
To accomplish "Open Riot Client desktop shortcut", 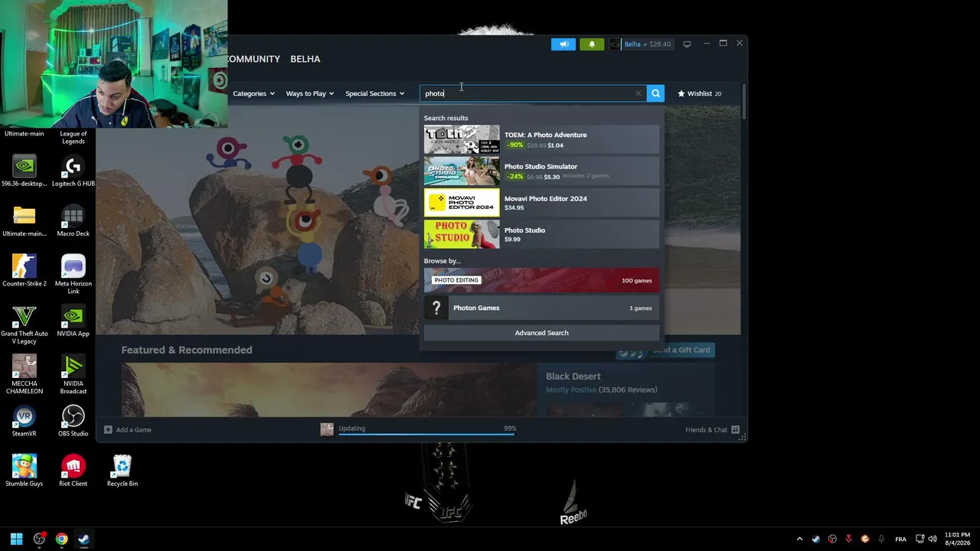I will (x=73, y=471).
